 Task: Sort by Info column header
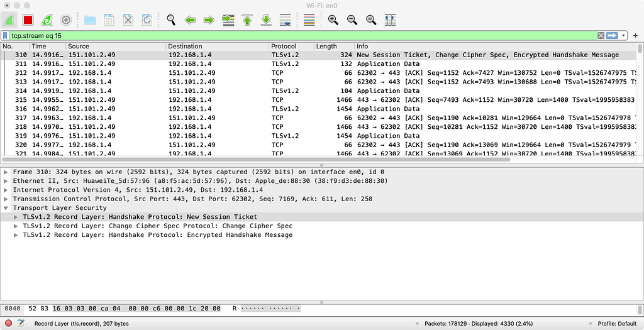496,47
